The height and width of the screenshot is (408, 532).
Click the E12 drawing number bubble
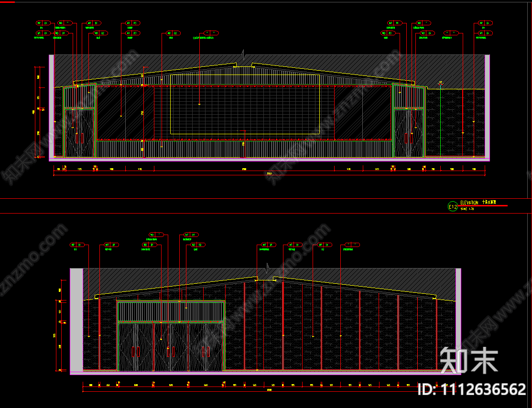click(453, 206)
